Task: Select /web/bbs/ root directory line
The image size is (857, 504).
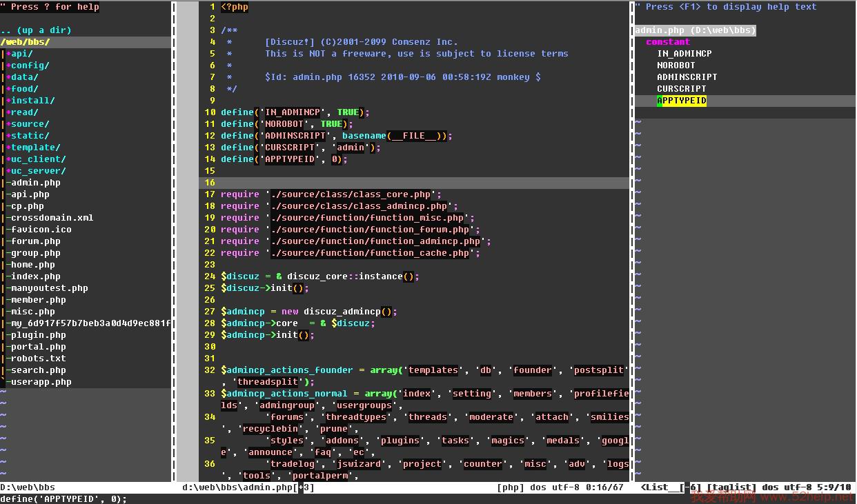Action: point(26,42)
